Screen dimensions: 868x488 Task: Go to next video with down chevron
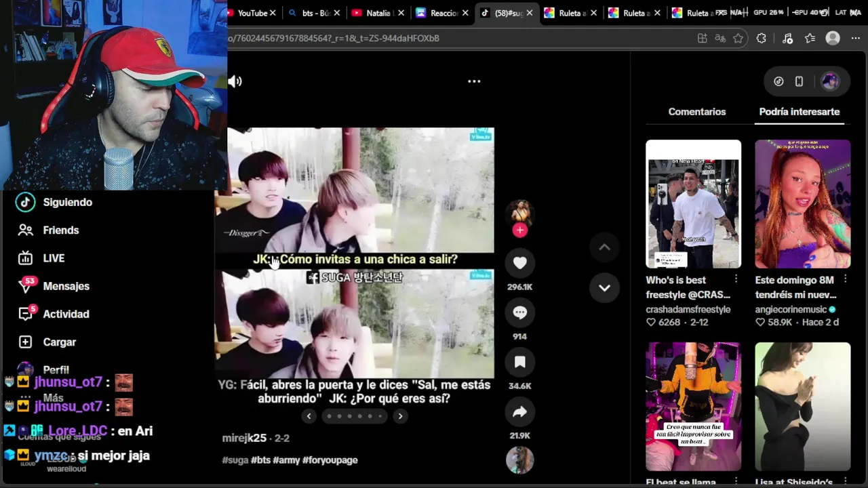coord(604,287)
